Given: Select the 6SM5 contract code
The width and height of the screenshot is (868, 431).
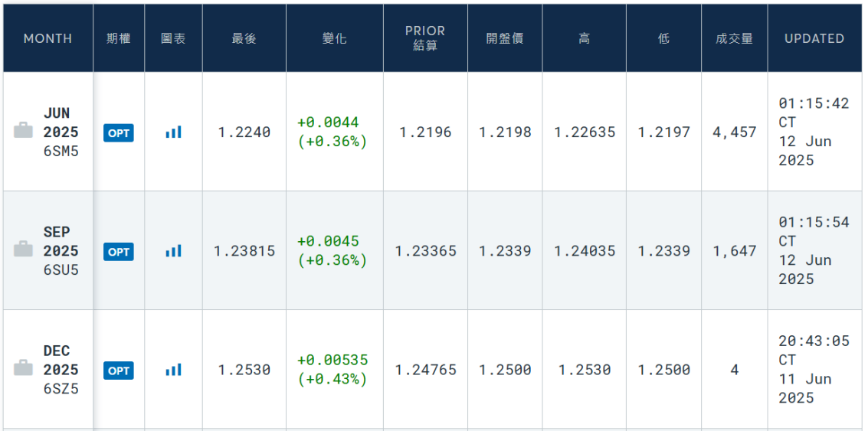Looking at the screenshot, I should [x=61, y=151].
